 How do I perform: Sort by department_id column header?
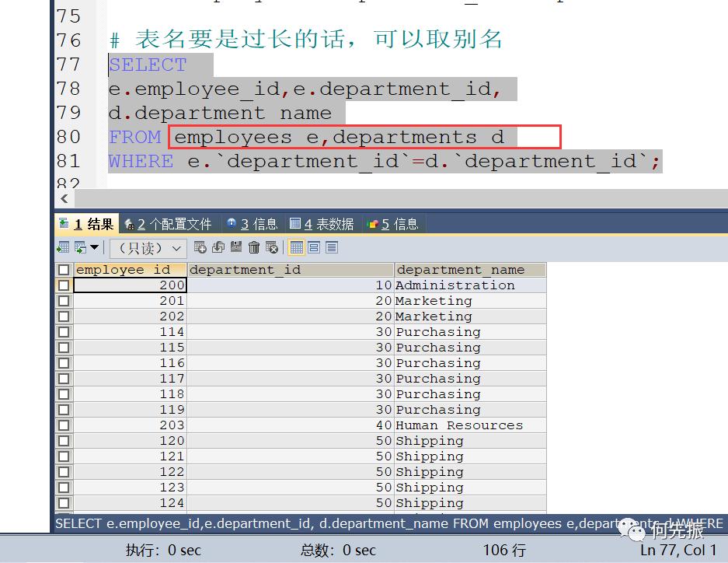291,270
